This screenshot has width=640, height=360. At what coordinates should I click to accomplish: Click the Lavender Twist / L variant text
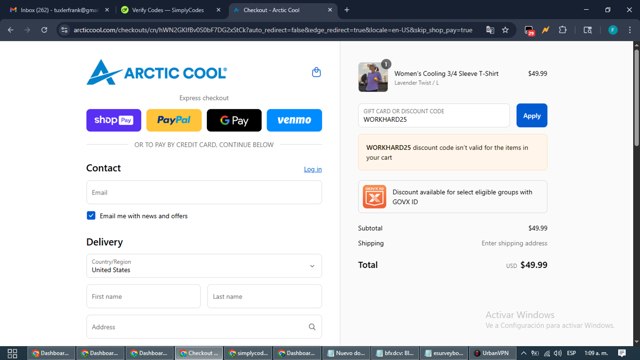[x=416, y=83]
